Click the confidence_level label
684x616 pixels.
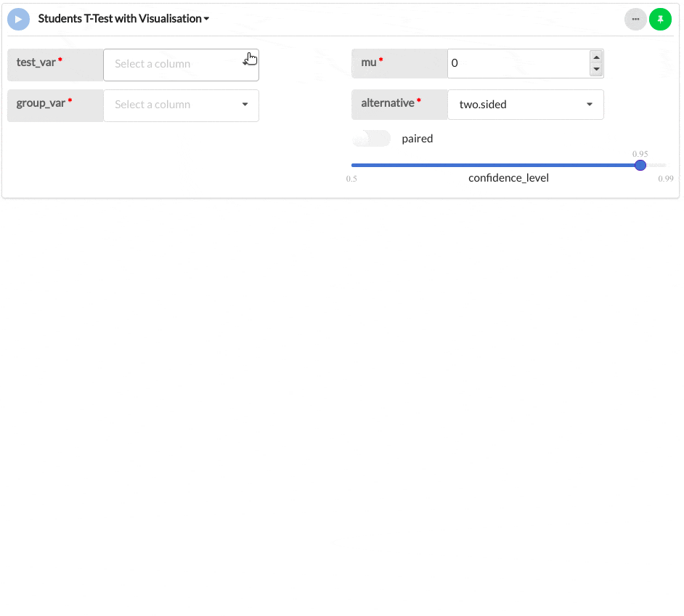(508, 178)
